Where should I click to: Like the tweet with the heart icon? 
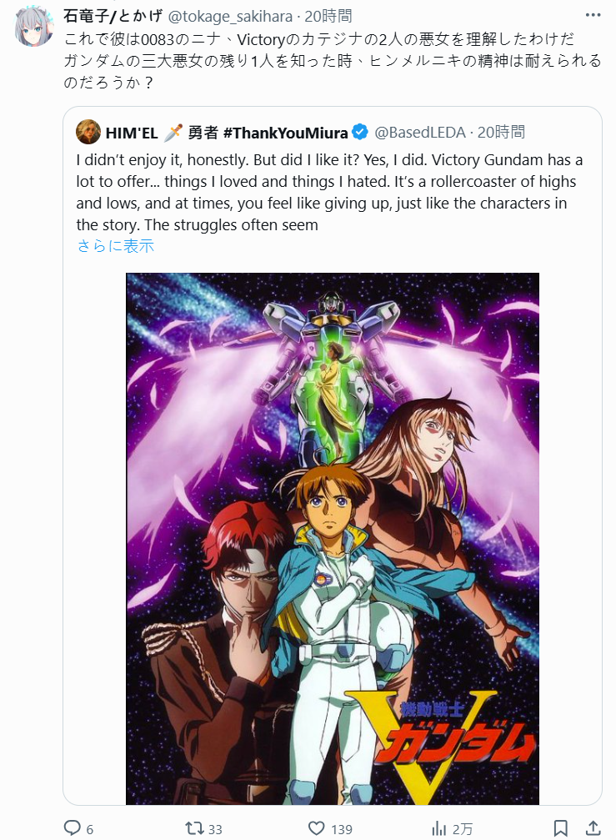[317, 828]
